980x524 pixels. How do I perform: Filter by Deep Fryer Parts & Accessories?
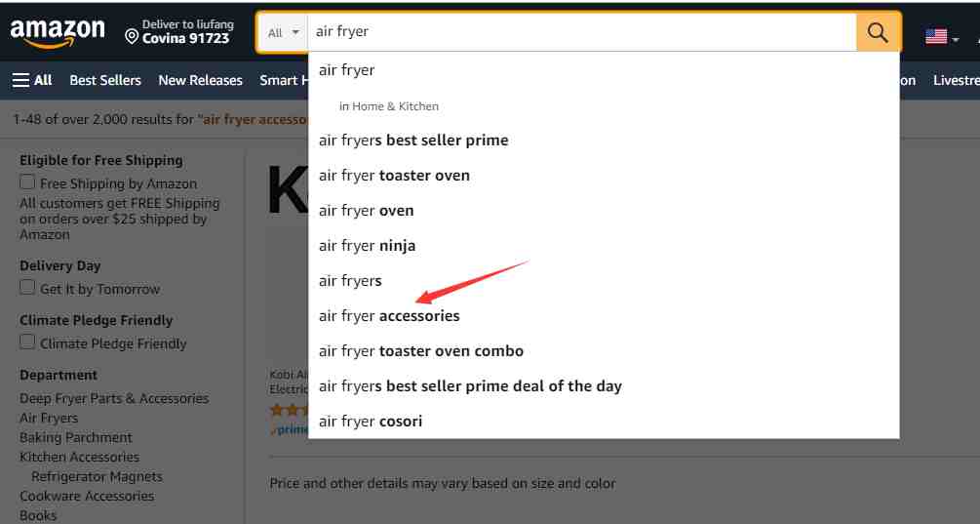(114, 398)
